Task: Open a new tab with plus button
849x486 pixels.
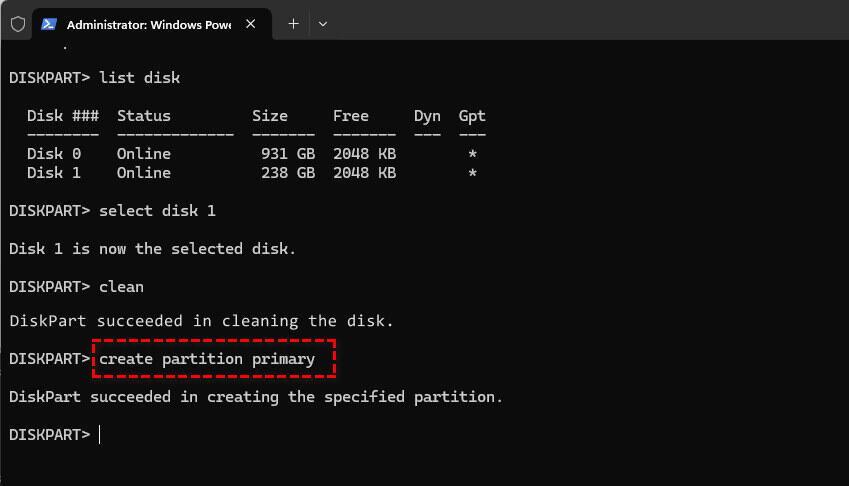Action: 293,24
